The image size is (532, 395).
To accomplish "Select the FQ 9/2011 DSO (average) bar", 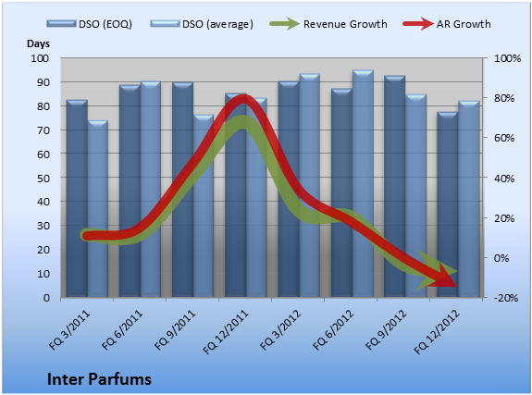I will click(204, 206).
